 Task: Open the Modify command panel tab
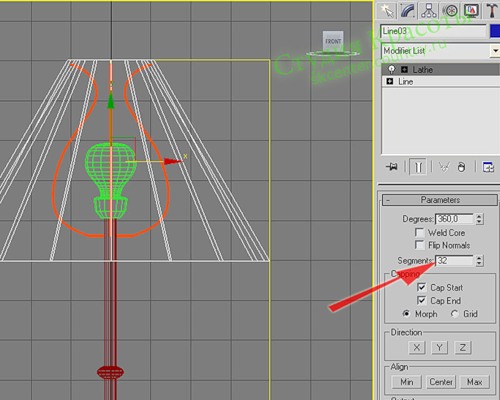pos(408,11)
